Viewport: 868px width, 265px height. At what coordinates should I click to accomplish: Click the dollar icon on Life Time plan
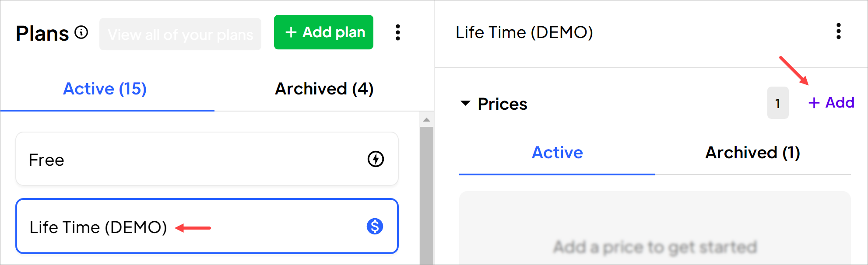point(375,227)
